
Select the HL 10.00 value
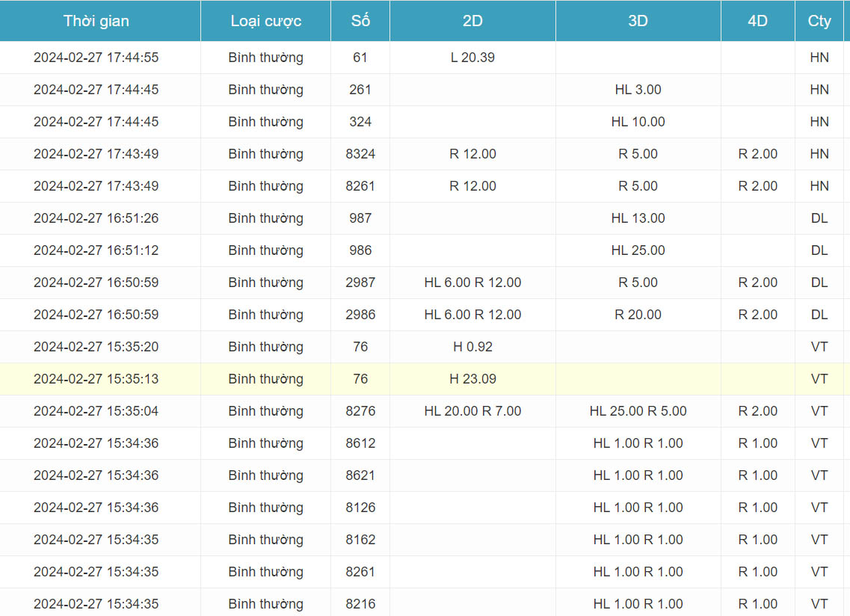point(638,121)
